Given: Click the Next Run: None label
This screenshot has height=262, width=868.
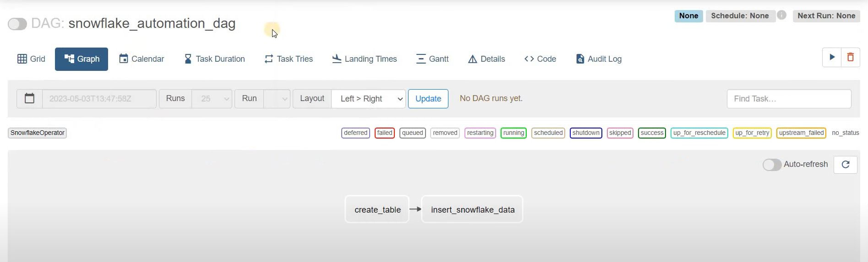Looking at the screenshot, I should pyautogui.click(x=826, y=16).
